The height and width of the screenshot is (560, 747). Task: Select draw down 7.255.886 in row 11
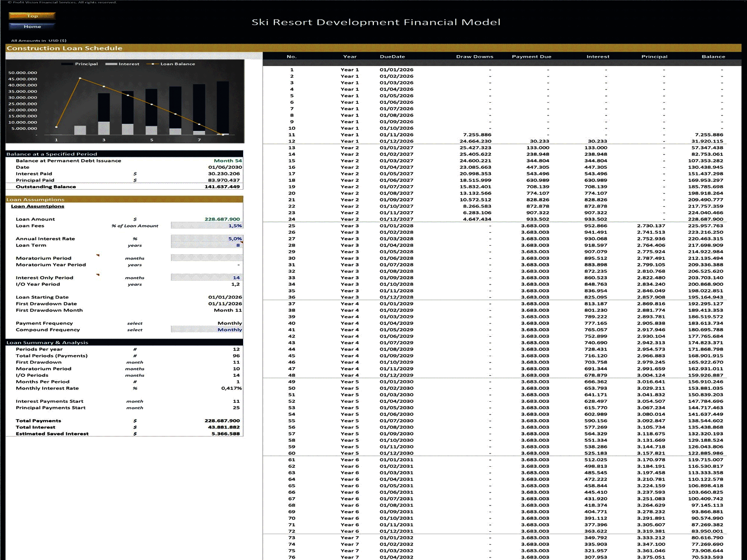pyautogui.click(x=477, y=135)
